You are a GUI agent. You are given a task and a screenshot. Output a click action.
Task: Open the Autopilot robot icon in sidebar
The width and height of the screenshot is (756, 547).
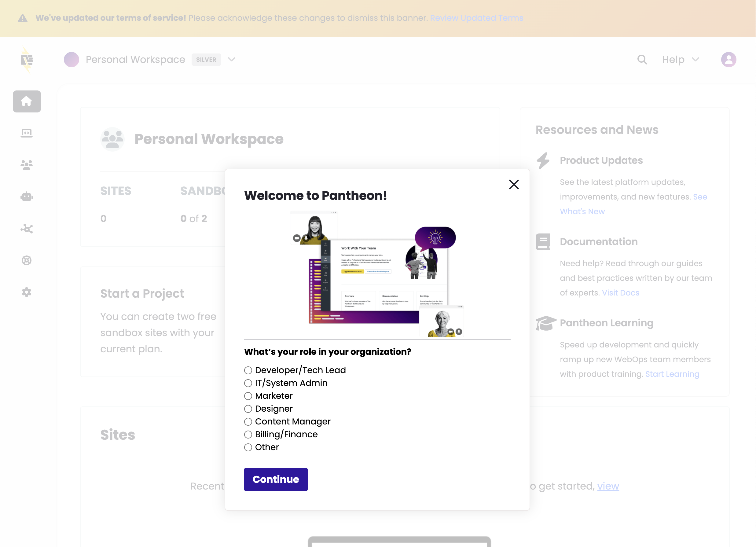27,197
